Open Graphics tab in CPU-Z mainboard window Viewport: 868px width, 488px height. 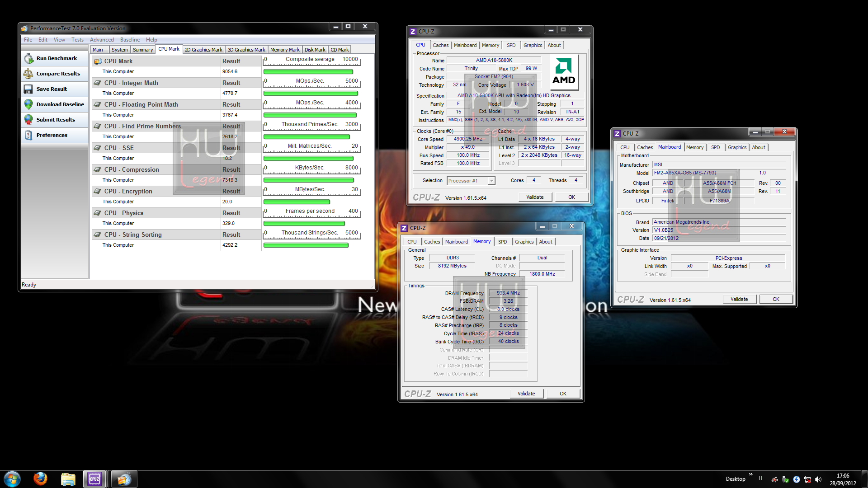[737, 147]
